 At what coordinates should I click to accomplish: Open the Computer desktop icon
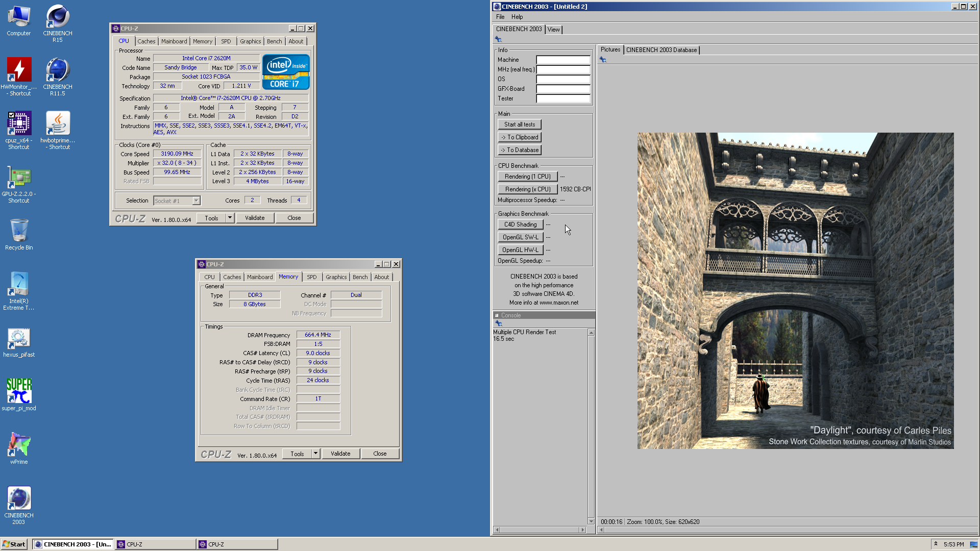tap(19, 21)
